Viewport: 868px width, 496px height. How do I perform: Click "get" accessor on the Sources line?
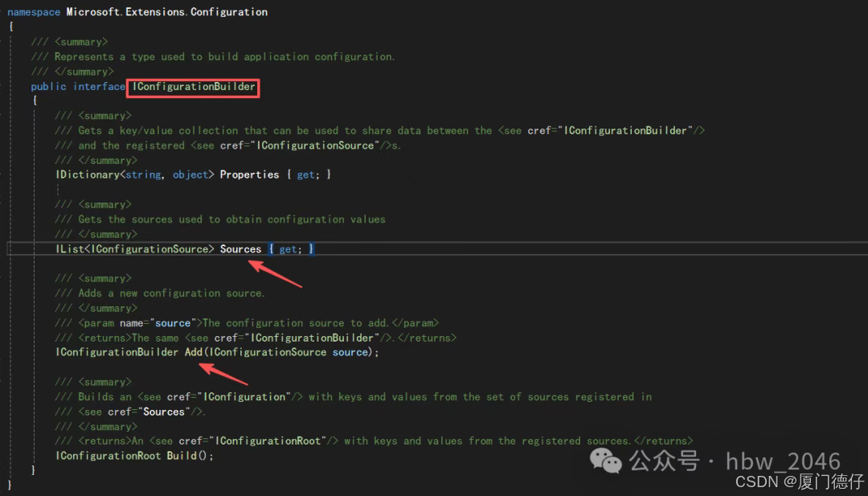click(x=288, y=249)
